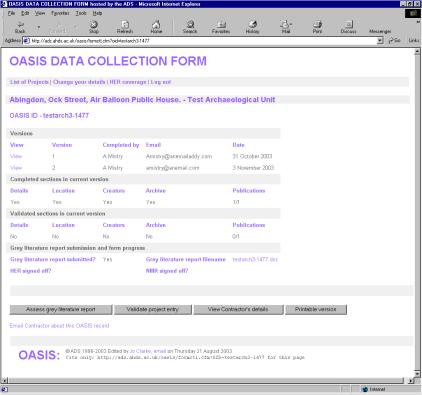
Task: View version 2 of the record
Action: pos(16,168)
